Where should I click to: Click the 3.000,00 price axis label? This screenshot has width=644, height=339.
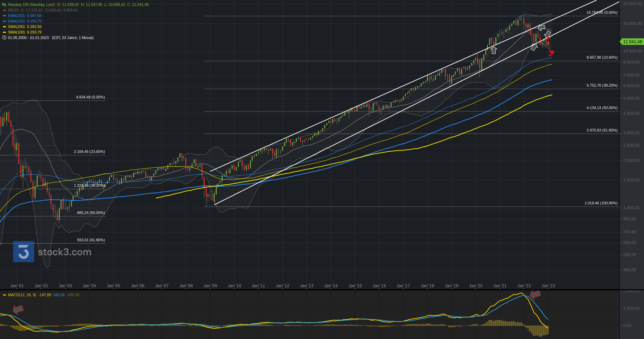632,133
